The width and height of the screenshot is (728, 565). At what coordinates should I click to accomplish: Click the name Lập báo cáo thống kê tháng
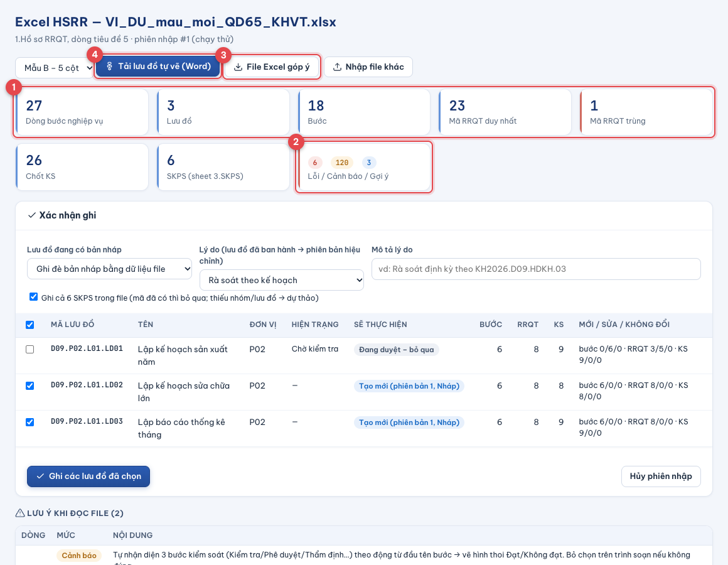tap(181, 428)
